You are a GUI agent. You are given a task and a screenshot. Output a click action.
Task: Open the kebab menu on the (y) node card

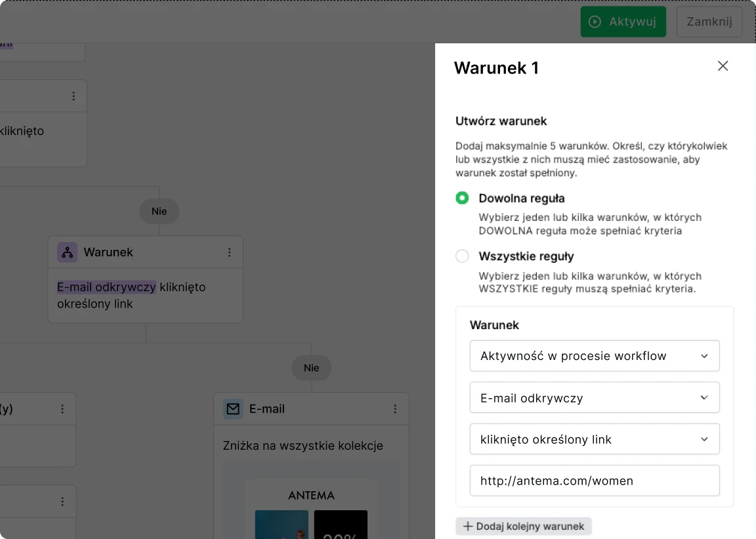click(x=62, y=409)
